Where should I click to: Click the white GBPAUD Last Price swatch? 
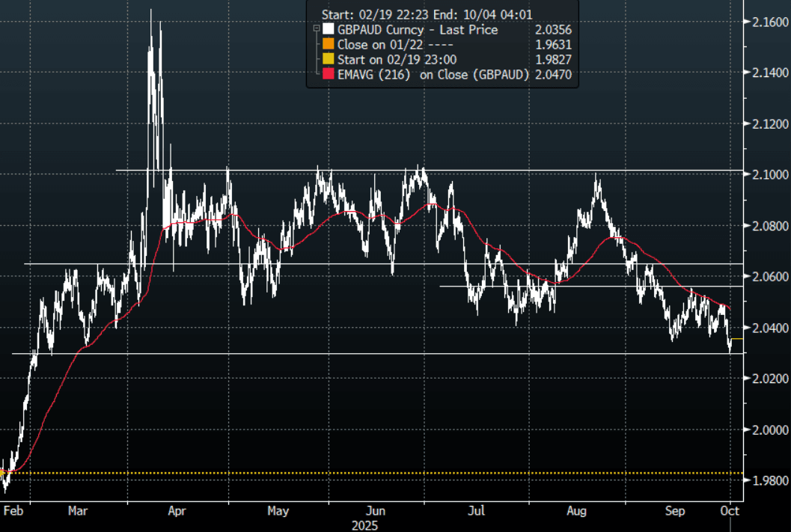(329, 30)
